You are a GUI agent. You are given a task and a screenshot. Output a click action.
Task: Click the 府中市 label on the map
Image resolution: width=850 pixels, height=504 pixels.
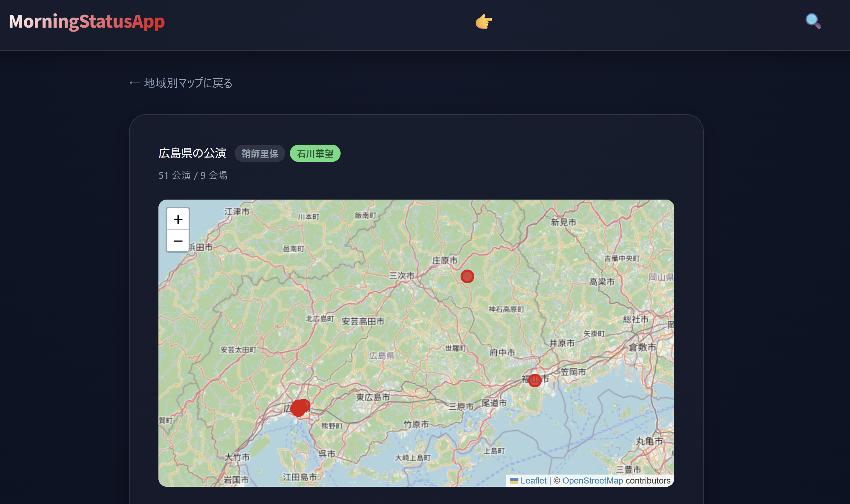pyautogui.click(x=502, y=353)
